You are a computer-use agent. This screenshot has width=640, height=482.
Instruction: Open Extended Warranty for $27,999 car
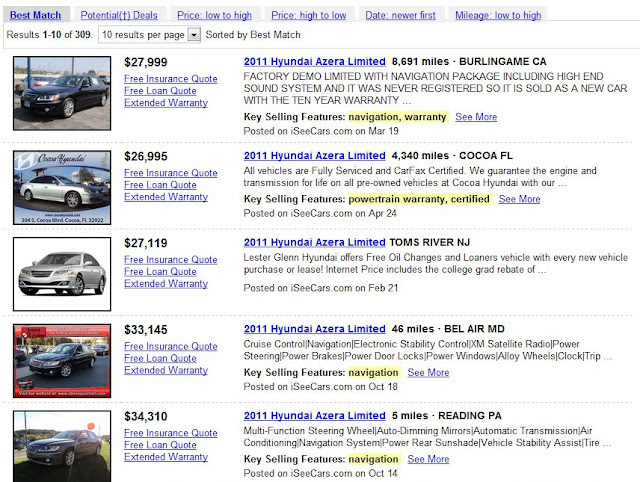point(166,103)
